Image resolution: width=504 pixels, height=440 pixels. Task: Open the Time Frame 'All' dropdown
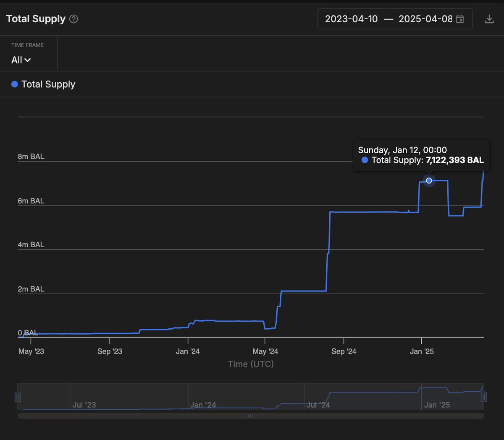point(21,60)
